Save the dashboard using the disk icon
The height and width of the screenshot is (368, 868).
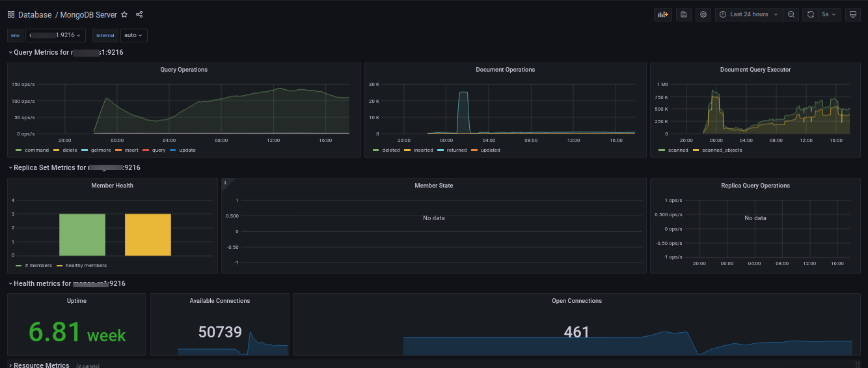pos(683,14)
